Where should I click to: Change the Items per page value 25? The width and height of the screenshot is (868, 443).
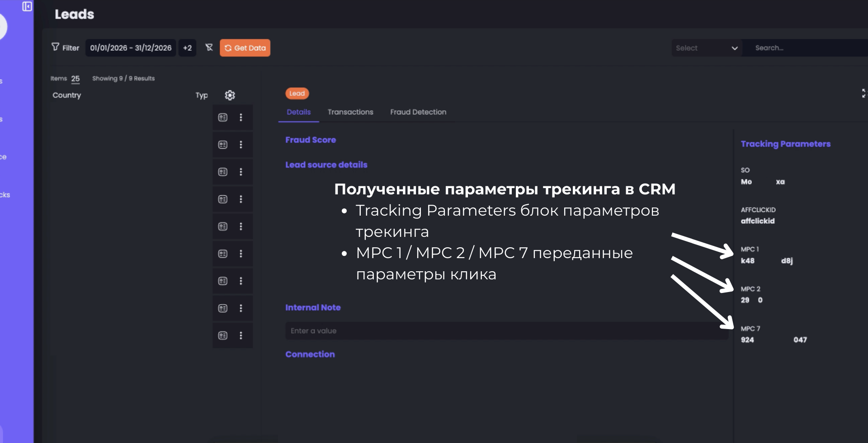pyautogui.click(x=75, y=79)
